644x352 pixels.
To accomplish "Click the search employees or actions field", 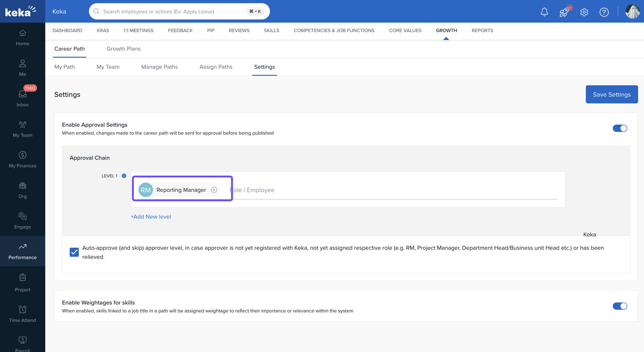I will point(172,12).
